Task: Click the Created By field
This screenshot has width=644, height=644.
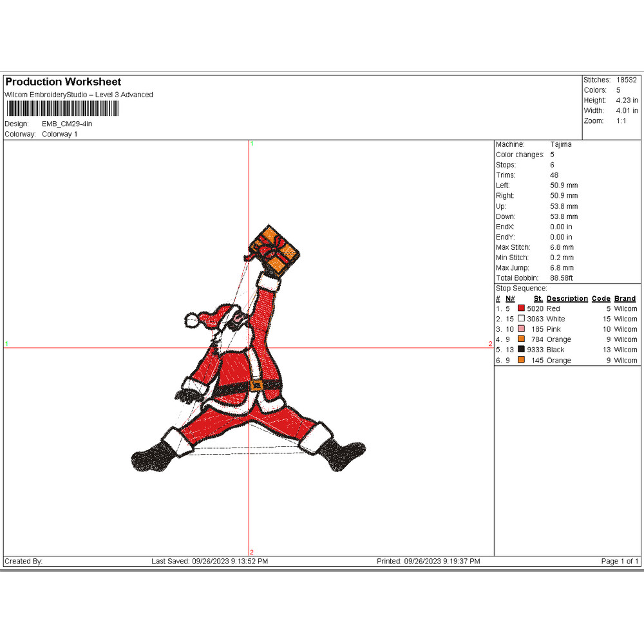Action: point(24,561)
